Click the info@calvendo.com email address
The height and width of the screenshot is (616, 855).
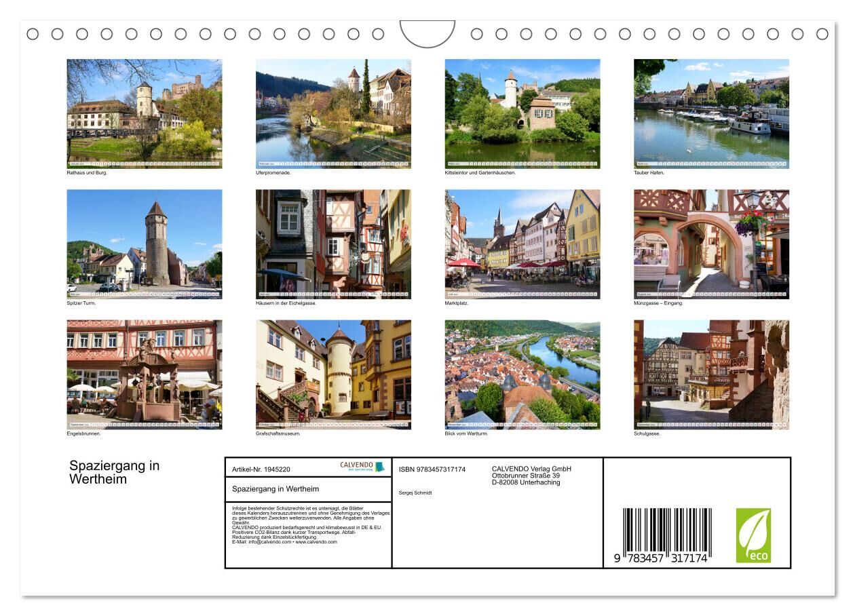tap(270, 542)
